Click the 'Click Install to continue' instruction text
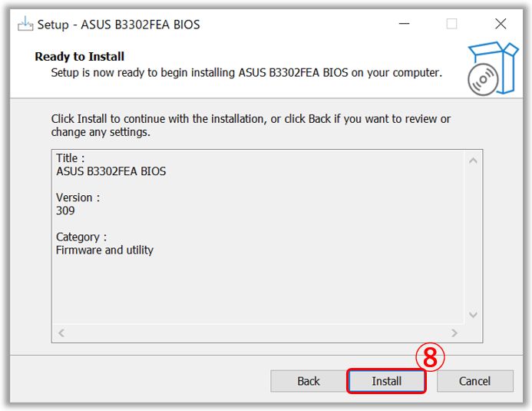 [251, 125]
